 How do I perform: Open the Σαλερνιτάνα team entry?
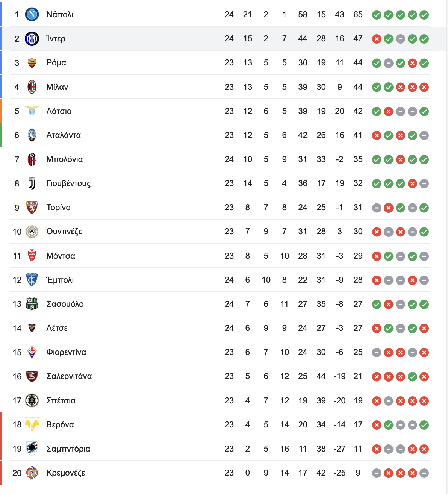220,376
